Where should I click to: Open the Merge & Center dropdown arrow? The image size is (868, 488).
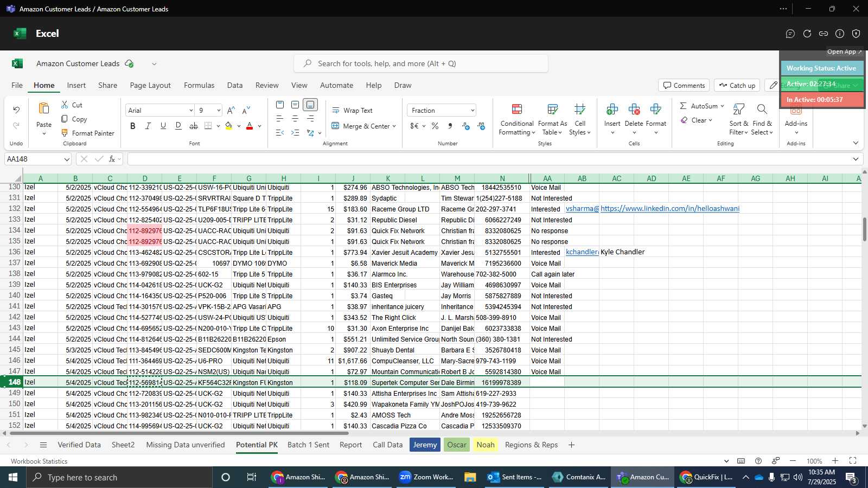(x=394, y=126)
